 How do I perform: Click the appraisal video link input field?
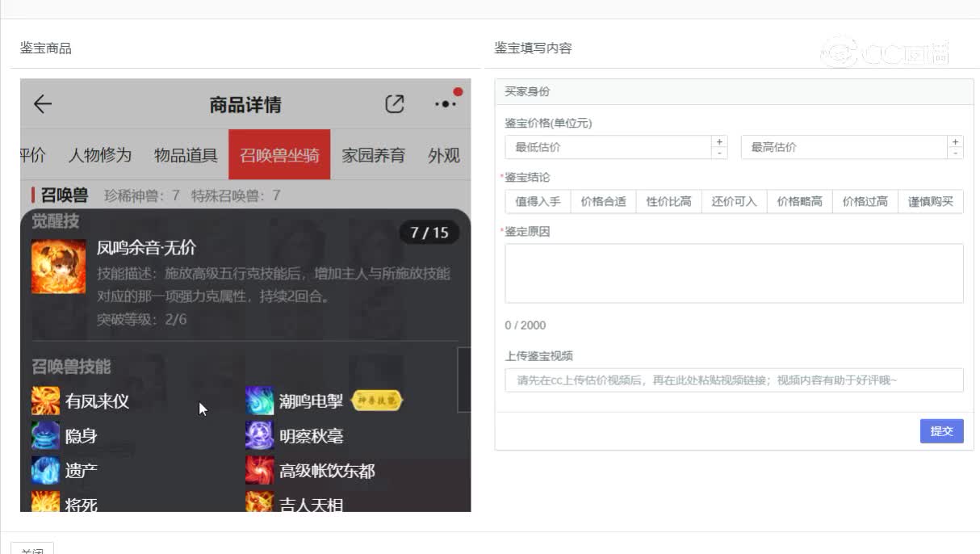727,380
